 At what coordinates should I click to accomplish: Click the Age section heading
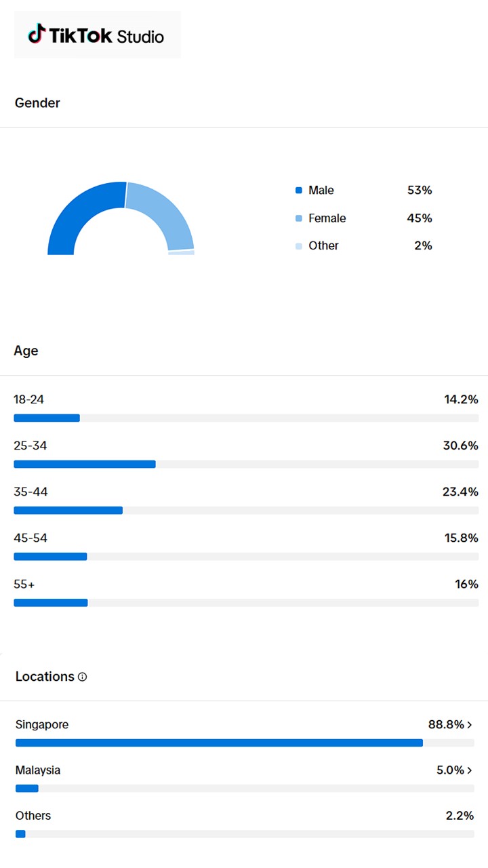26,351
